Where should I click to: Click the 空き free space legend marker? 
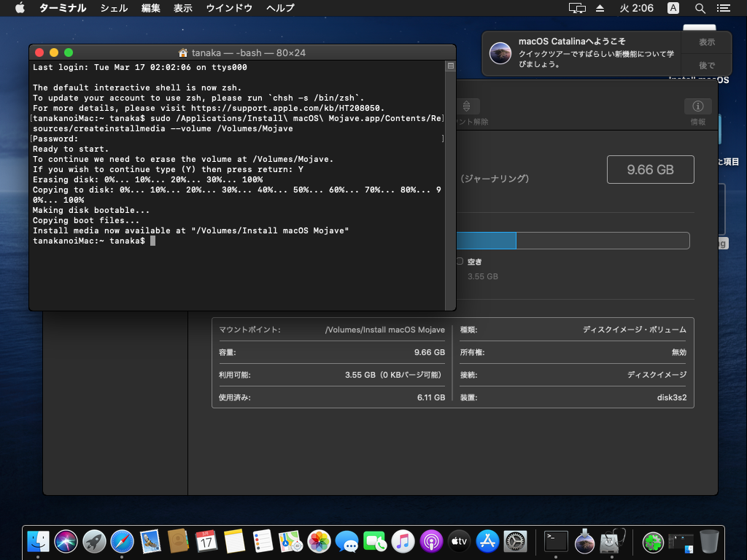460,261
